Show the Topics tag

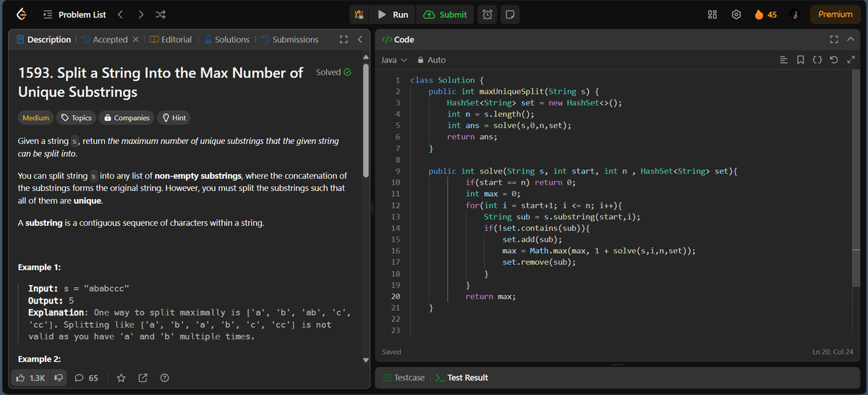coord(76,118)
